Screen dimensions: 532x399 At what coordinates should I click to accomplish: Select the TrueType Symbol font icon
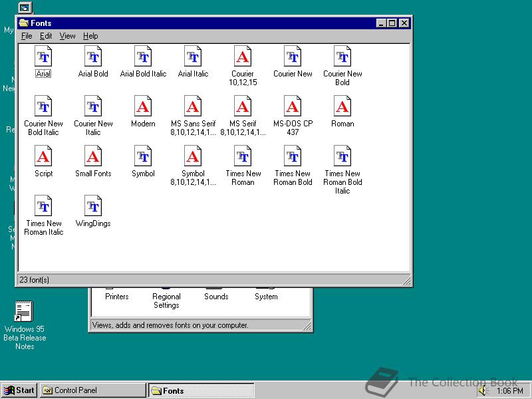tap(143, 156)
